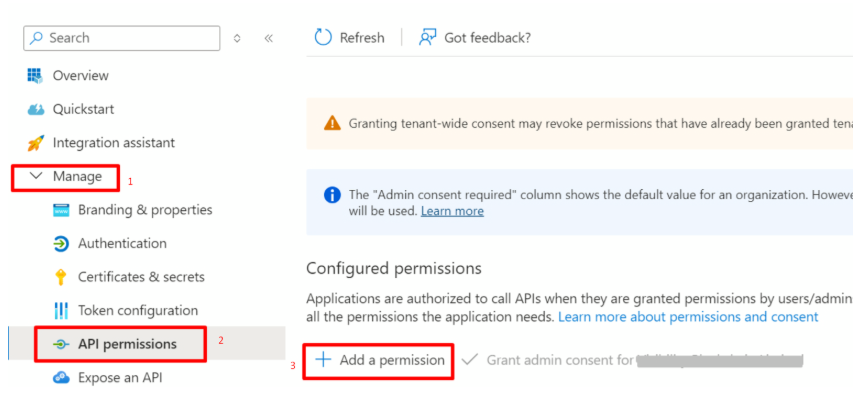Open the API permissions menu item
The image size is (867, 402).
pos(126,344)
